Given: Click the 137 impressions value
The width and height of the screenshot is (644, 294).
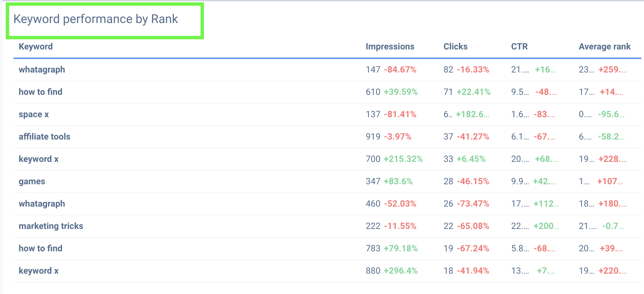Looking at the screenshot, I should pos(373,114).
